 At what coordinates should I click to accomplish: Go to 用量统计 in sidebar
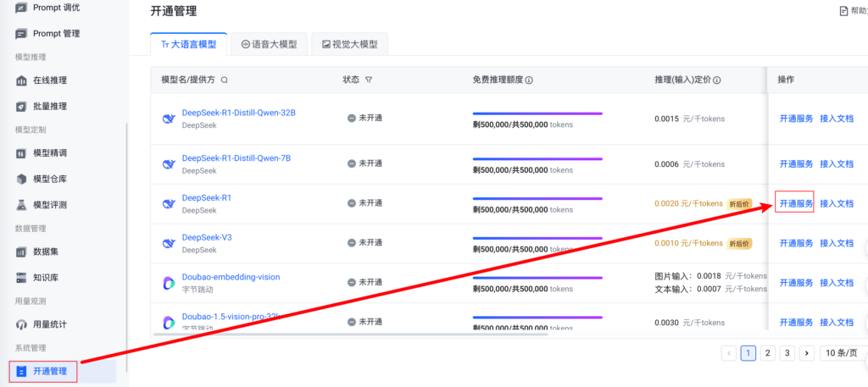point(49,324)
